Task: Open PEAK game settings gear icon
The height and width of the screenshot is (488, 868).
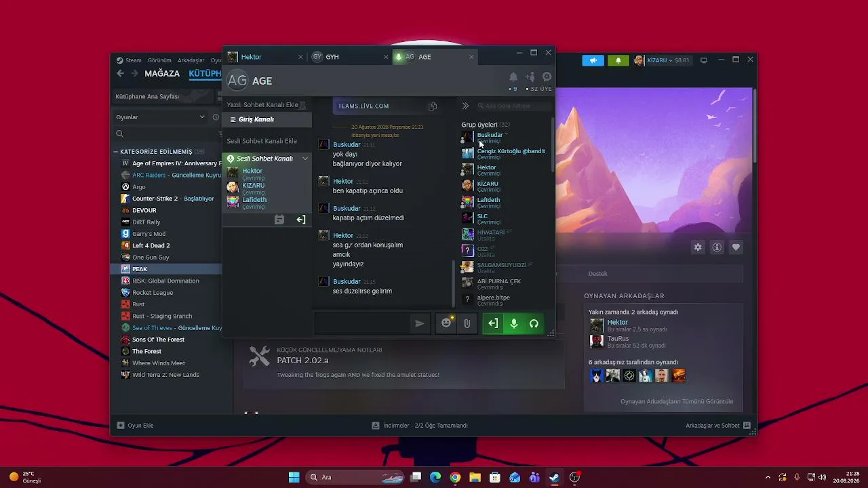Action: pyautogui.click(x=698, y=247)
